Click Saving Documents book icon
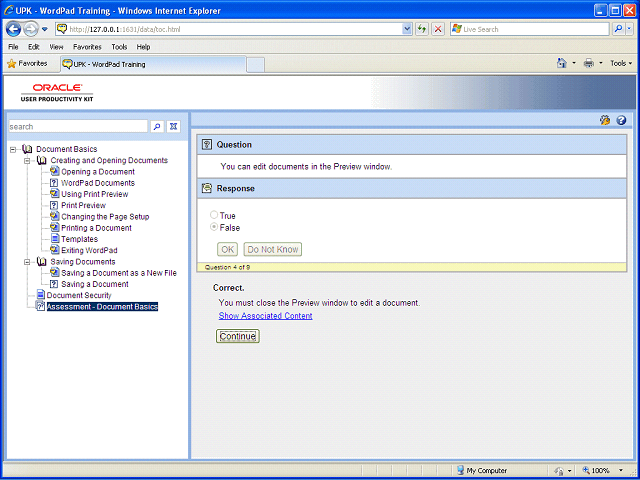 [42, 261]
